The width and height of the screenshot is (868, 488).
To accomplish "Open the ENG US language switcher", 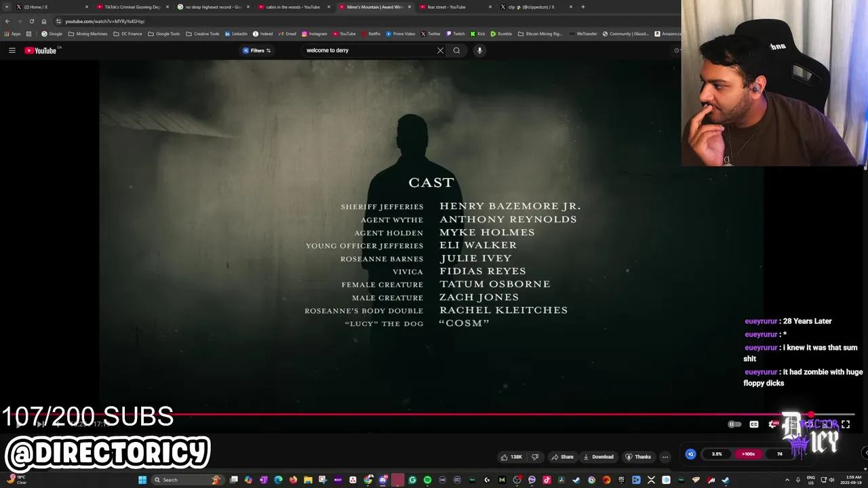I will coord(810,480).
